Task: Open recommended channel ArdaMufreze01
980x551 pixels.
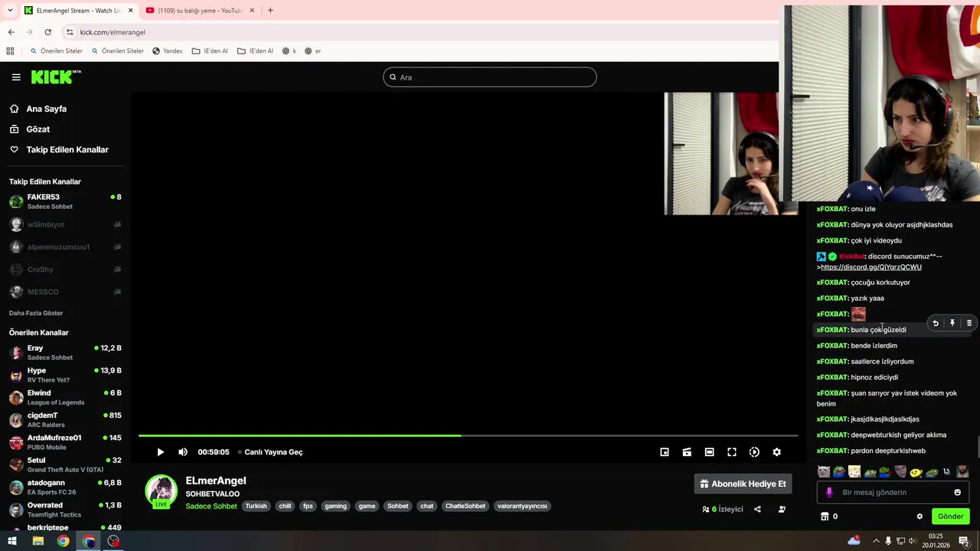Action: [x=65, y=442]
